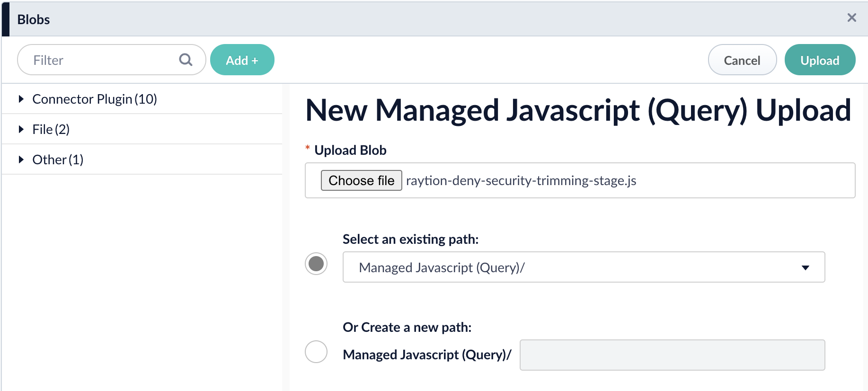Click the Choose file button
Image resolution: width=868 pixels, height=391 pixels.
361,180
